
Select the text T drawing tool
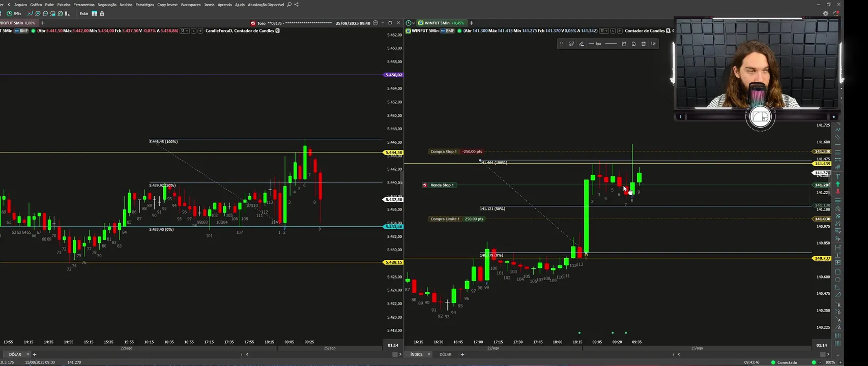click(x=838, y=176)
